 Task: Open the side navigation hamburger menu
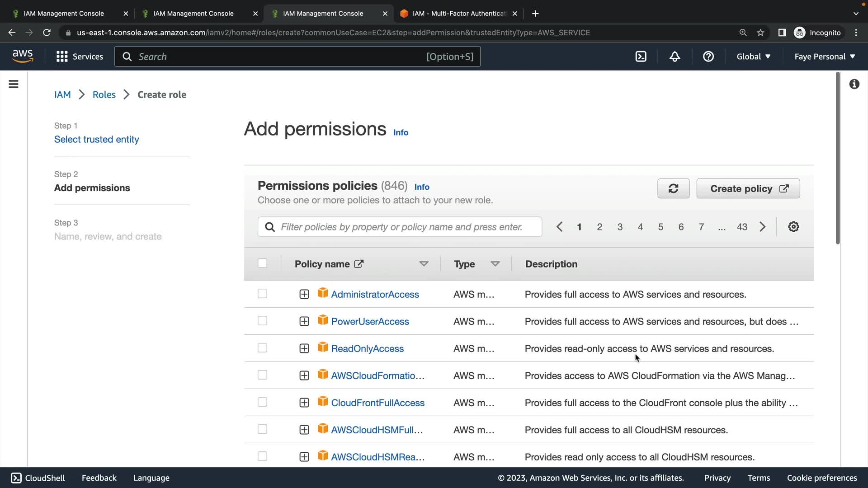(14, 84)
